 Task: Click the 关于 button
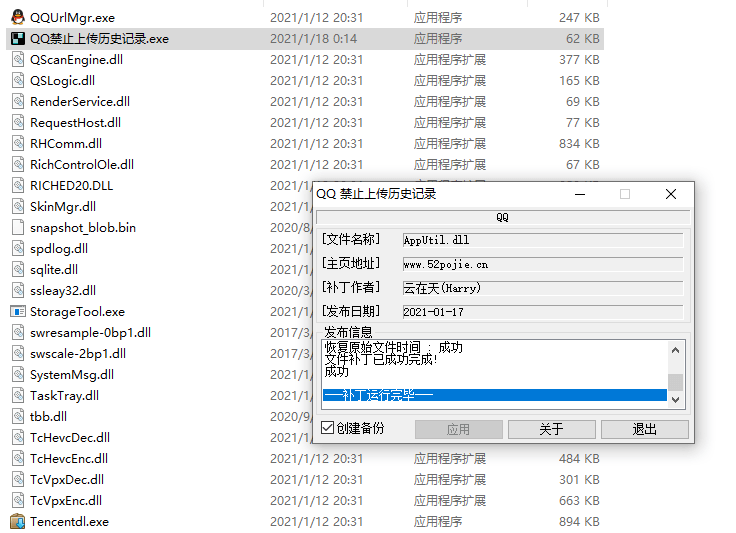point(551,429)
